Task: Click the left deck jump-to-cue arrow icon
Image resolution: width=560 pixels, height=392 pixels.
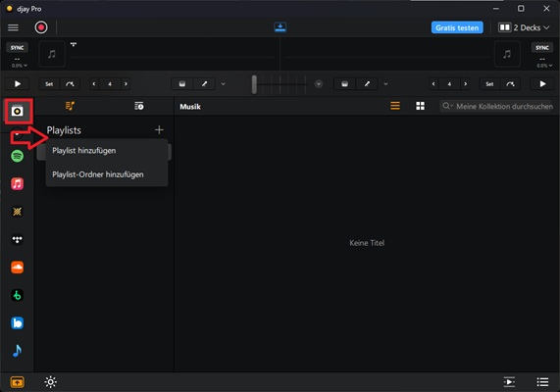Action: pyautogui.click(x=70, y=84)
